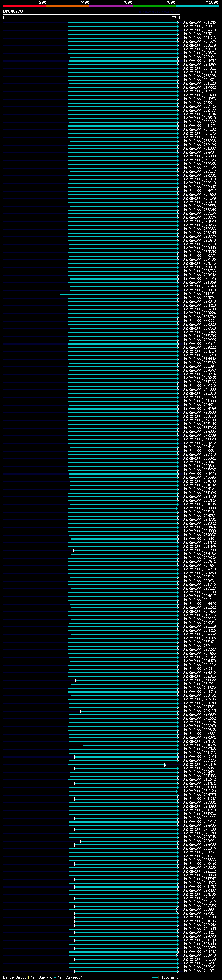Click hit label UniRef100_B1NHU0
Screen dimensions: 222x980
click(x=199, y=359)
